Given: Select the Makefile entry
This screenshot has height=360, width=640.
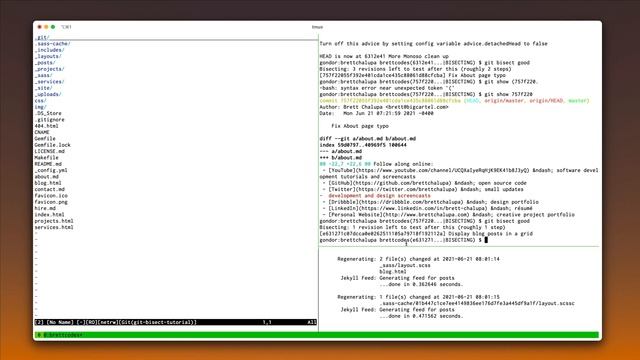Looking at the screenshot, I should pyautogui.click(x=47, y=158).
